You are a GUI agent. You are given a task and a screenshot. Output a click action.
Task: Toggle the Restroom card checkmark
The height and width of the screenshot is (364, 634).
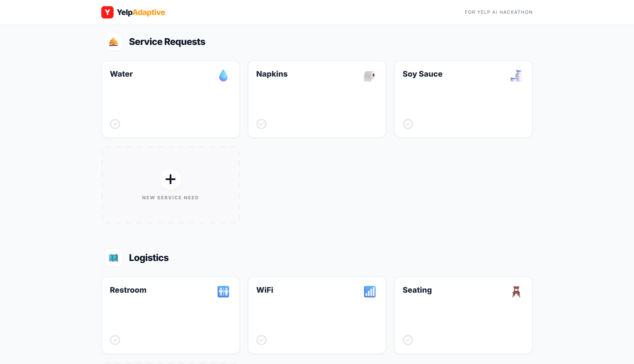coord(115,340)
